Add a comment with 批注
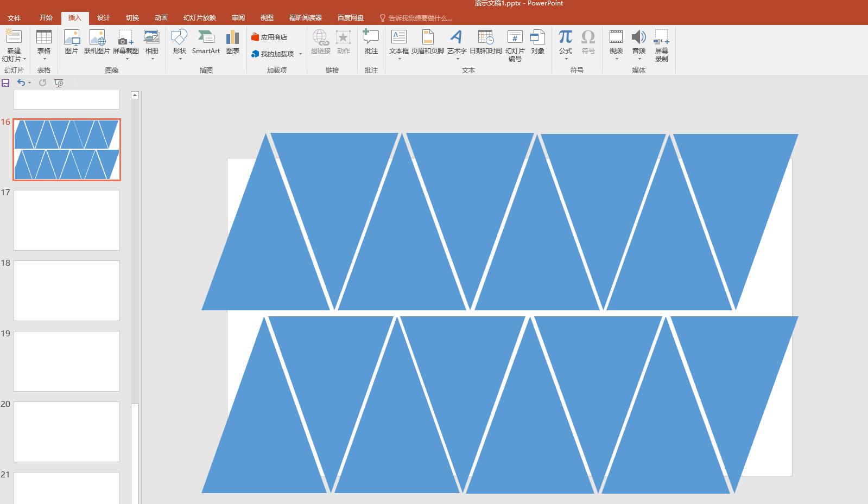Screen dimensions: 868x504 coord(371,42)
